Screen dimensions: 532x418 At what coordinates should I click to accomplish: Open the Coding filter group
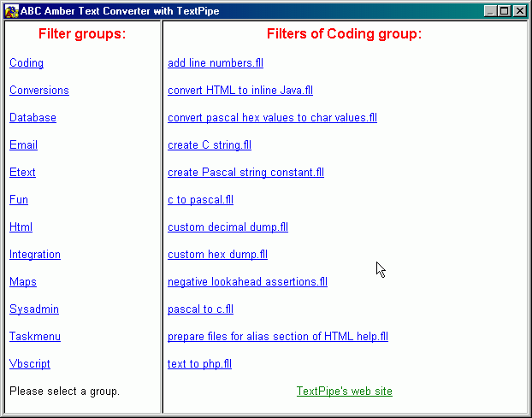click(27, 63)
